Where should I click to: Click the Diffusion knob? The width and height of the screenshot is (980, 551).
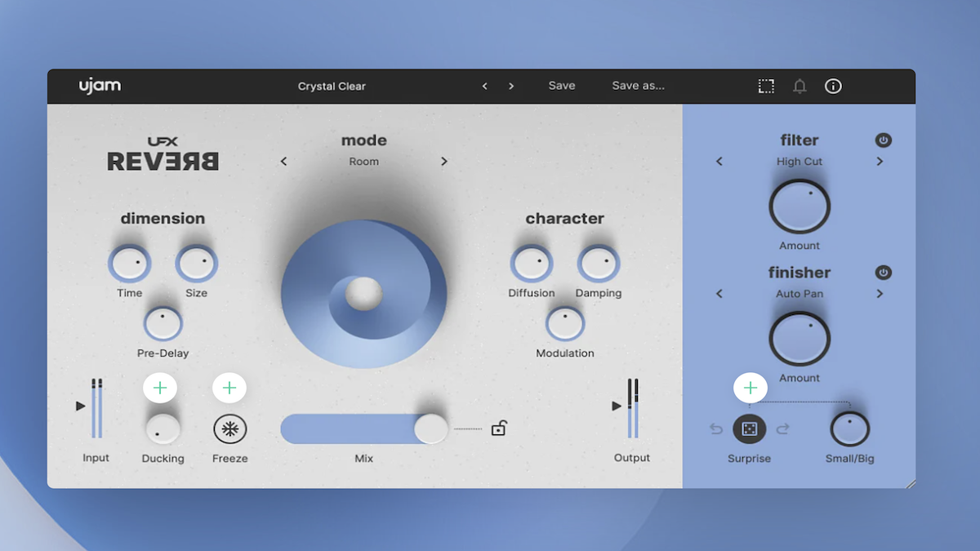[x=531, y=264]
